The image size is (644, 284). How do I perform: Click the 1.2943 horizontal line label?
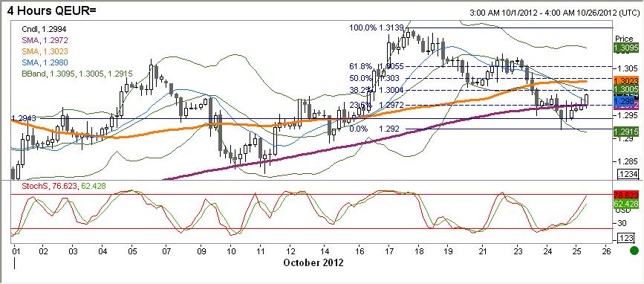click(x=24, y=118)
